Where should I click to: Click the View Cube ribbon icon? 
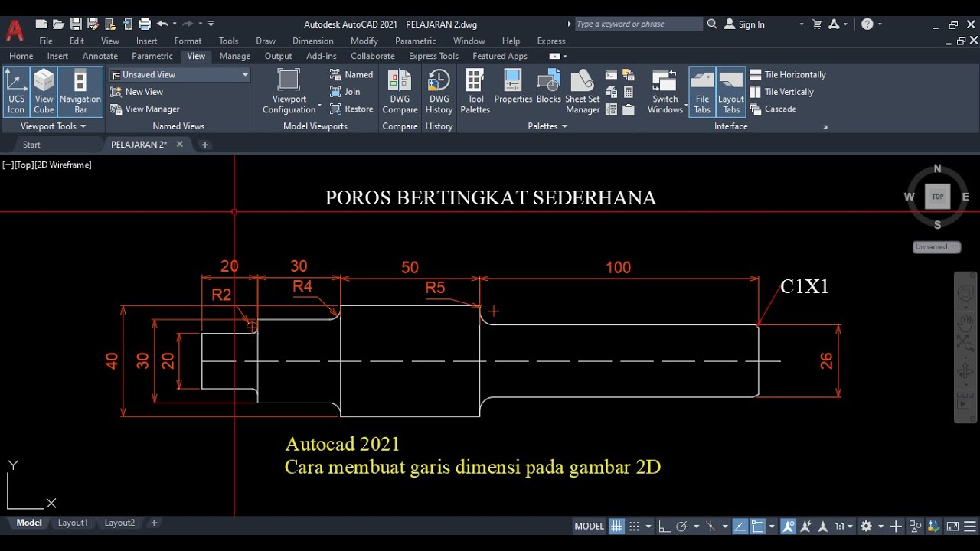point(44,92)
